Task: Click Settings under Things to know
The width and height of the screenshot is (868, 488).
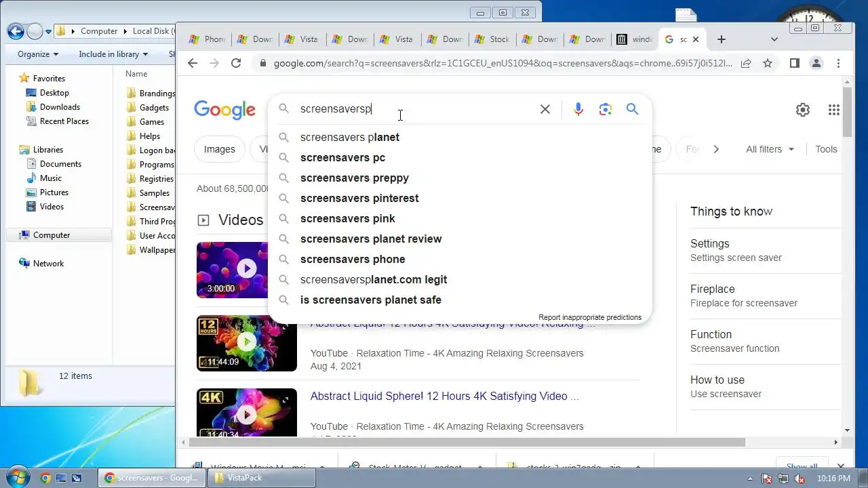Action: pos(710,244)
